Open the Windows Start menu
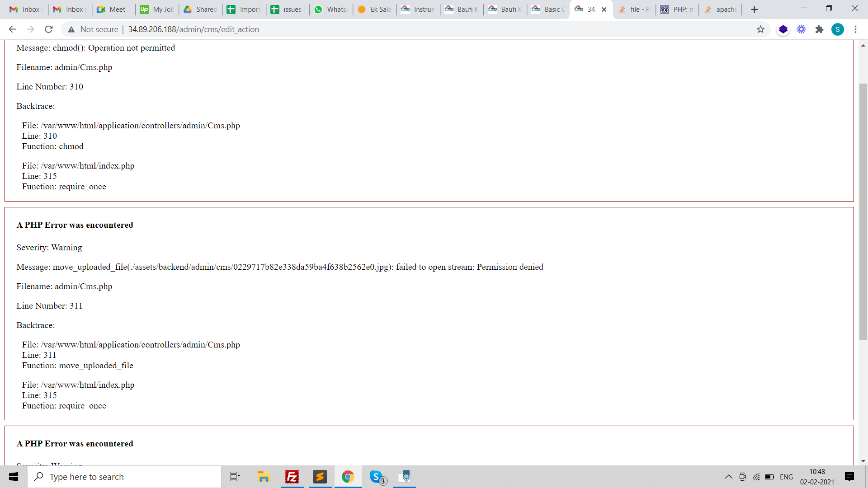Image resolution: width=868 pixels, height=488 pixels. click(14, 477)
